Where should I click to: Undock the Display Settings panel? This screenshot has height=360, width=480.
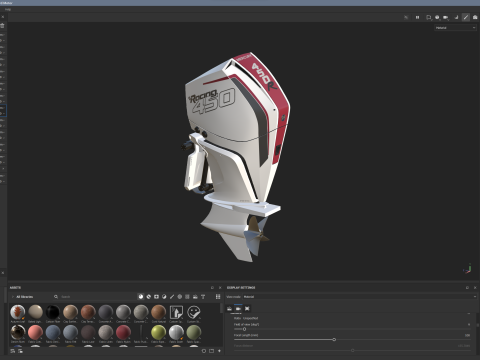point(467,287)
